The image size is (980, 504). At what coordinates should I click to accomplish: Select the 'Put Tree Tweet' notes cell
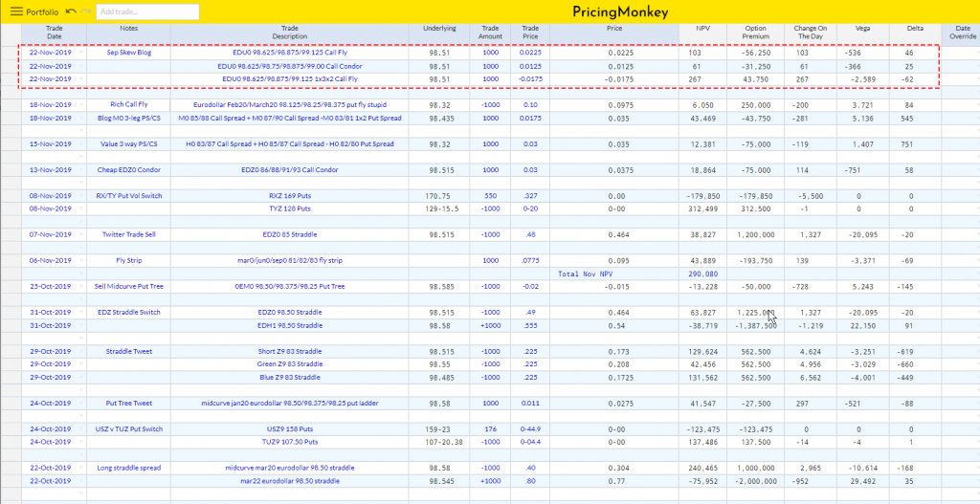pos(129,404)
